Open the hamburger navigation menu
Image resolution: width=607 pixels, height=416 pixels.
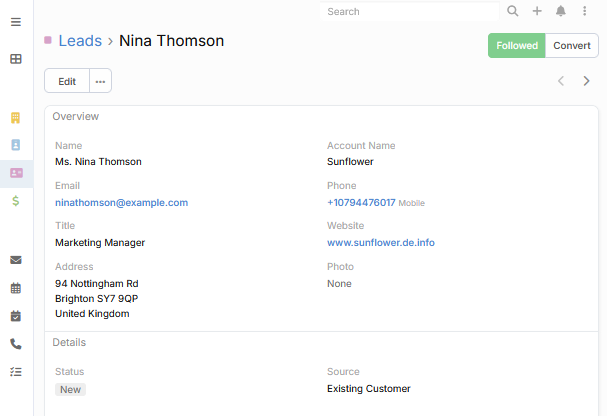[x=16, y=22]
